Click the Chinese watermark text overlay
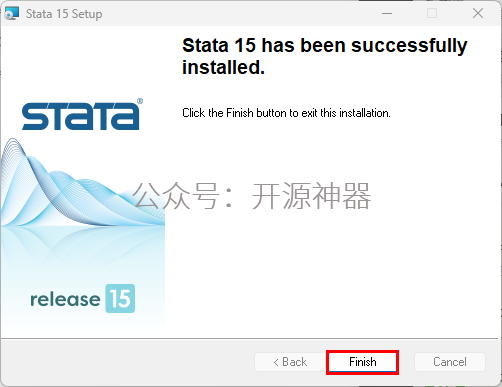The width and height of the screenshot is (502, 387). pyautogui.click(x=252, y=196)
